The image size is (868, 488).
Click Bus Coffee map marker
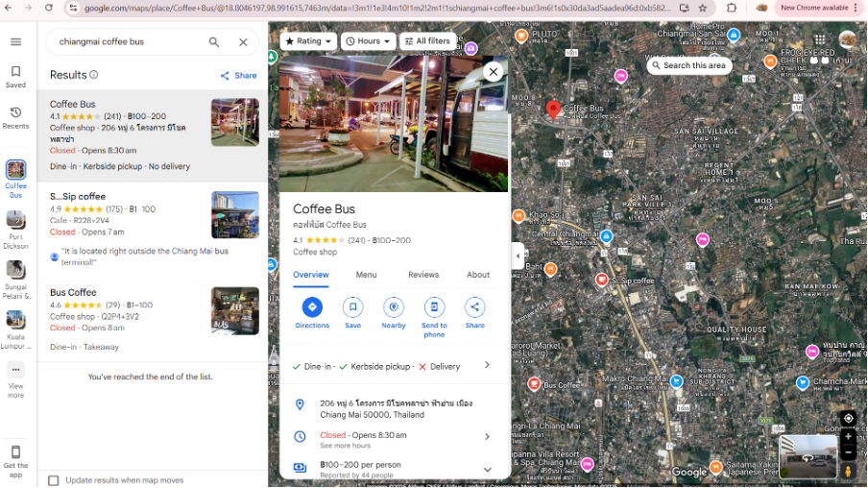[x=534, y=384]
